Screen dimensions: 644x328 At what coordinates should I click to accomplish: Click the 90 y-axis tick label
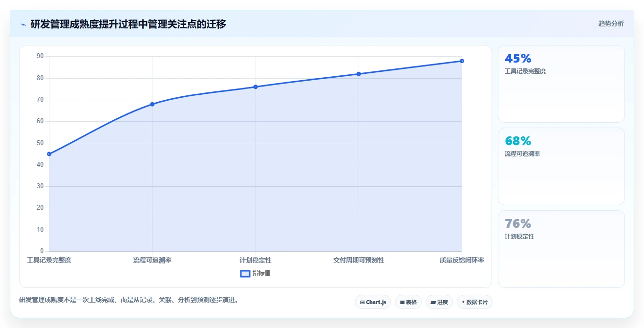(40, 56)
